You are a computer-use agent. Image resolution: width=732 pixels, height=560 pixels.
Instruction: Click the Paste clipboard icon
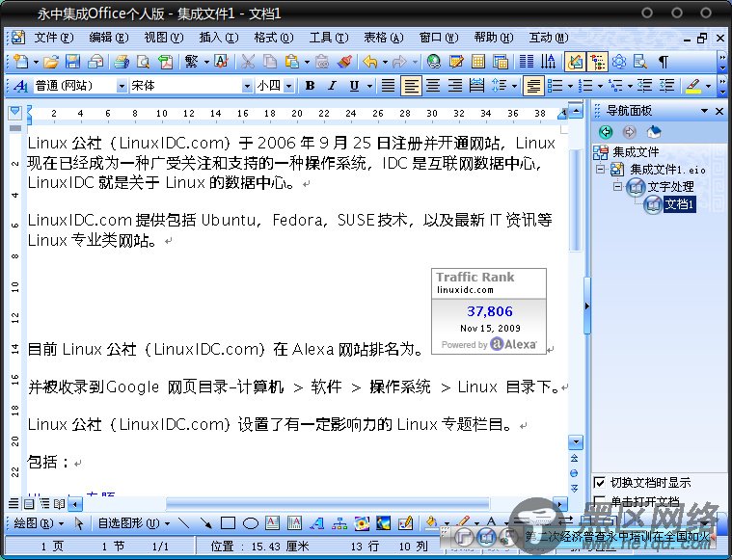pos(292,62)
